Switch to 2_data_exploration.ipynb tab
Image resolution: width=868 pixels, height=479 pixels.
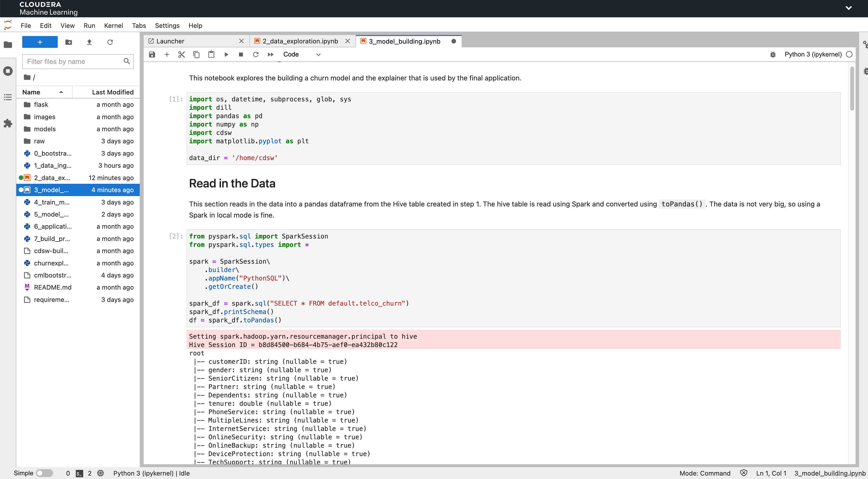(300, 41)
